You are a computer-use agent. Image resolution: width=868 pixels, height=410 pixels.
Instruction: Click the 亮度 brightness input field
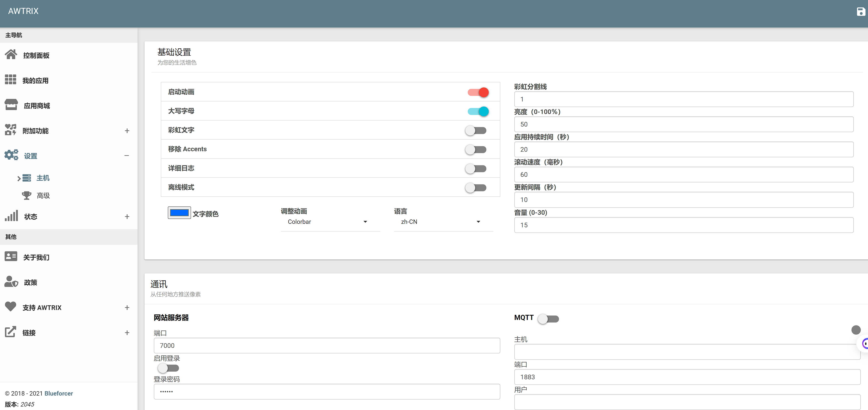point(683,124)
